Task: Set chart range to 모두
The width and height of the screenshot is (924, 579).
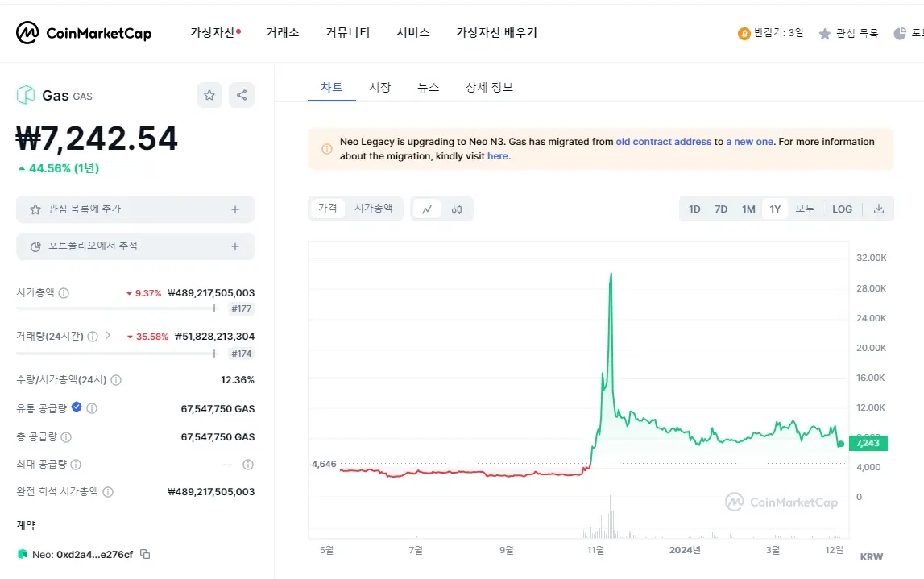Action: click(805, 209)
